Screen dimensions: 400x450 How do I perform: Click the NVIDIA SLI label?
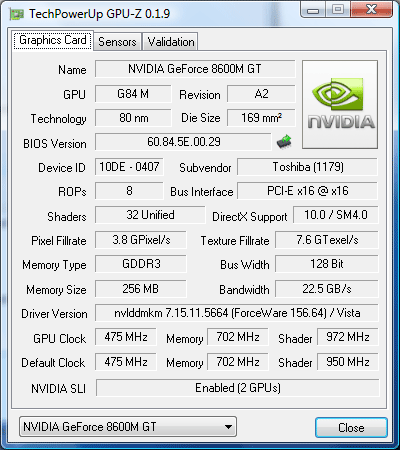[58, 389]
